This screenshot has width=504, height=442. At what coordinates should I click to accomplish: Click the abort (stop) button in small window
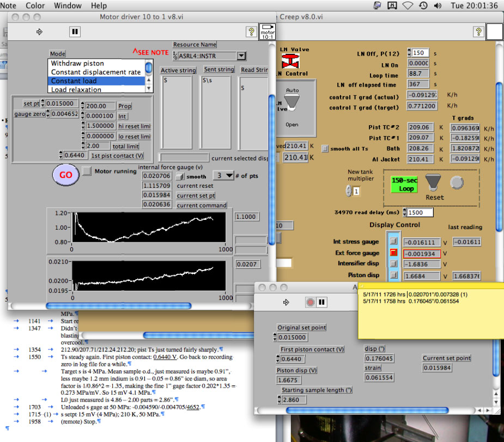311,302
